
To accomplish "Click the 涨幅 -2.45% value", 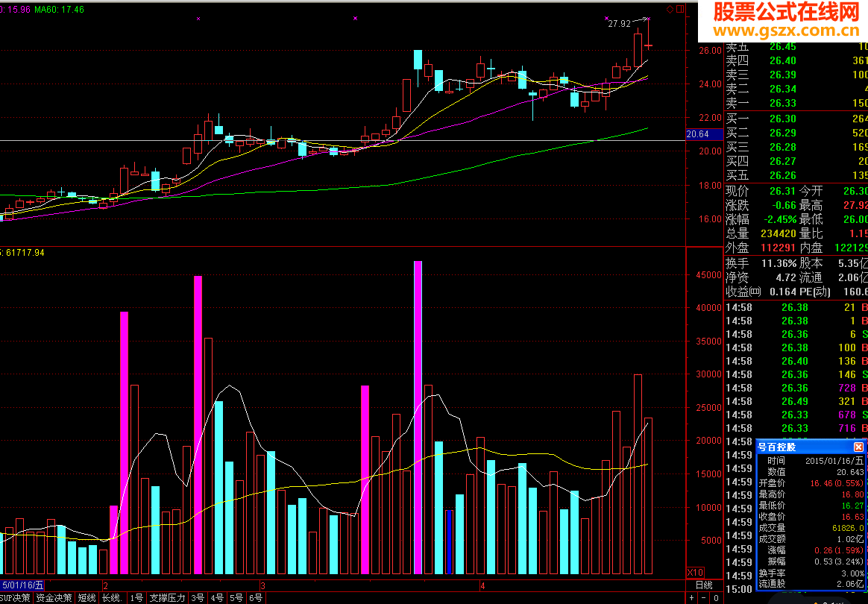I will tap(780, 219).
